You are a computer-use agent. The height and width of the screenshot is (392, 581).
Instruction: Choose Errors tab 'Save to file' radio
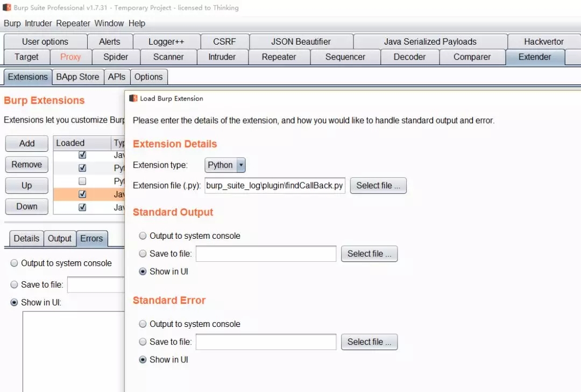click(x=14, y=284)
